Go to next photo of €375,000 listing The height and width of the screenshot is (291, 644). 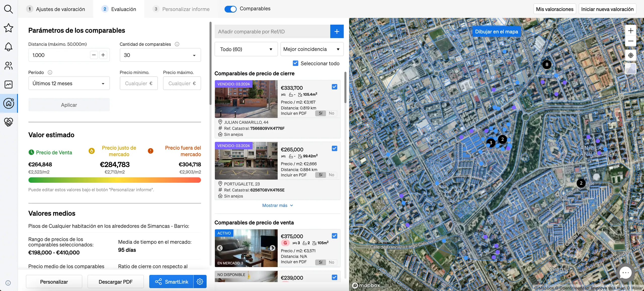(272, 248)
